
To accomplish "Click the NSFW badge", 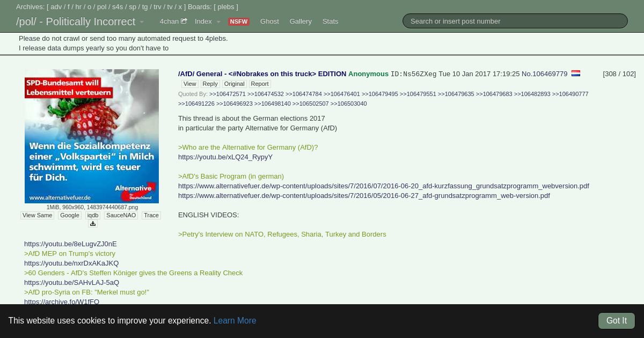I will (x=238, y=21).
